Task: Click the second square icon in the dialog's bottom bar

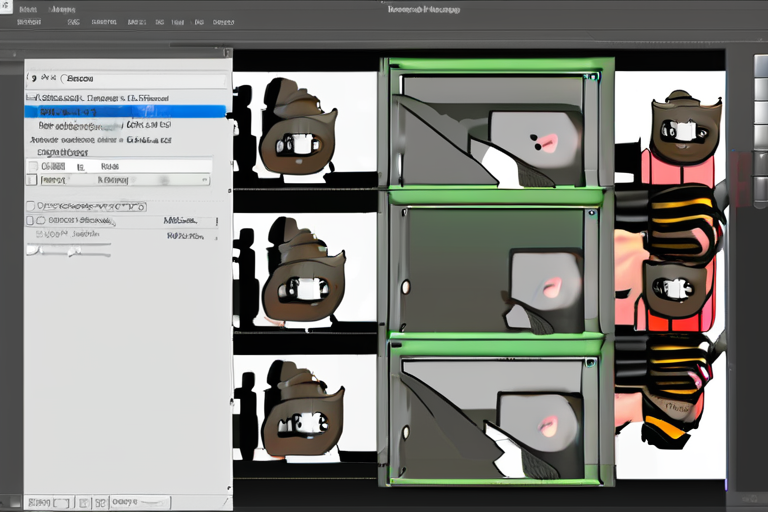Action: (x=59, y=500)
